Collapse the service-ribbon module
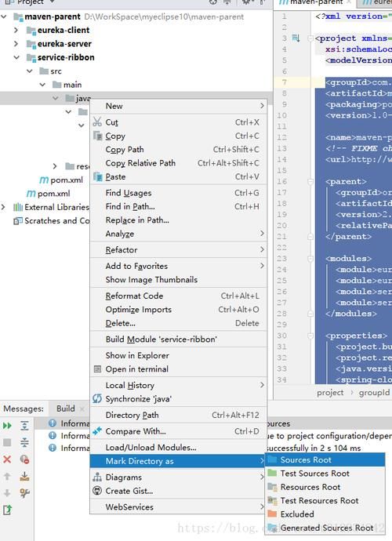The width and height of the screenshot is (392, 541). pos(16,57)
